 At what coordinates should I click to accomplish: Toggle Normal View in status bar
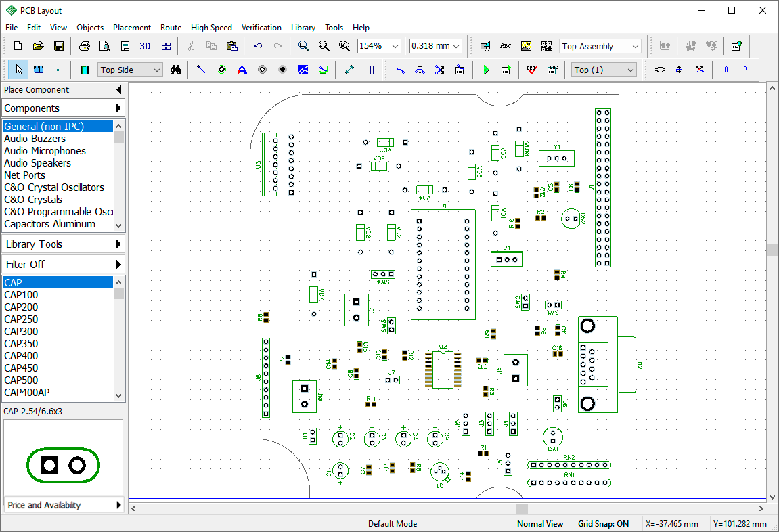point(540,524)
